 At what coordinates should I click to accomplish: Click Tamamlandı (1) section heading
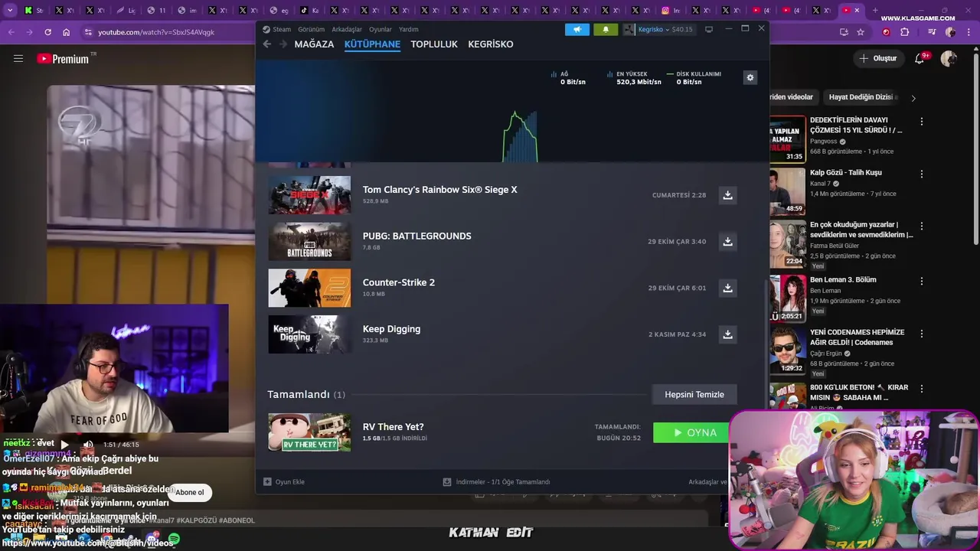306,395
